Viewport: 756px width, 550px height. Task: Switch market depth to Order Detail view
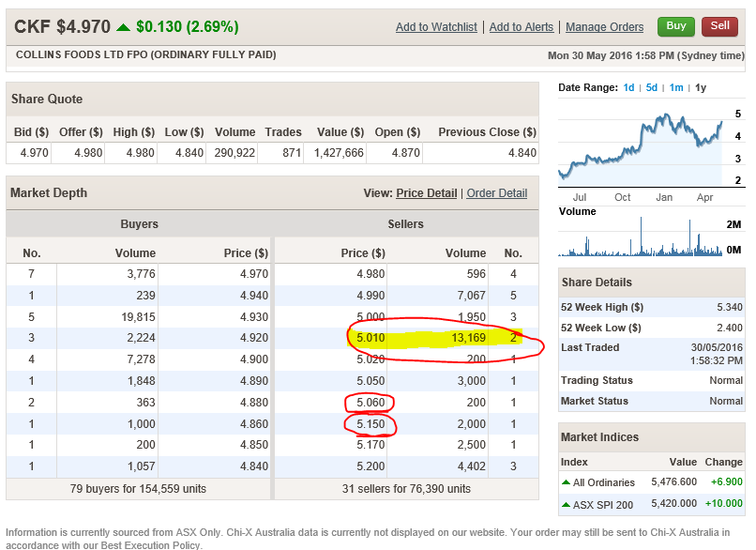point(496,193)
